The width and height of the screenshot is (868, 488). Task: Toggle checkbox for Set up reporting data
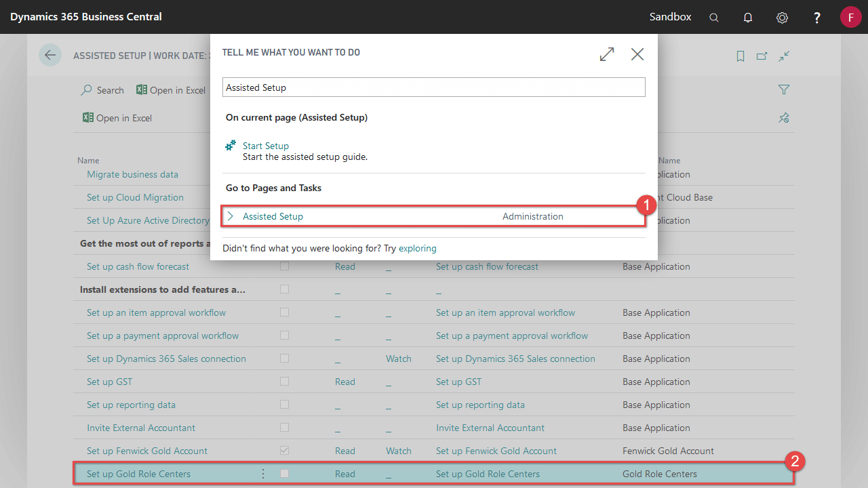coord(284,405)
